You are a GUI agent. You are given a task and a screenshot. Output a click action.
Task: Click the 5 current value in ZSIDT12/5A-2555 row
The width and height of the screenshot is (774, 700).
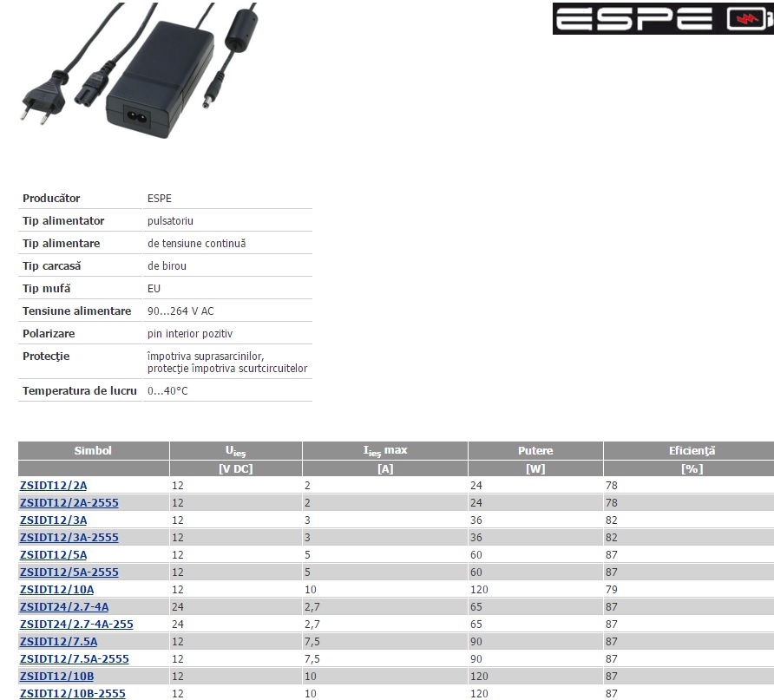(x=307, y=572)
